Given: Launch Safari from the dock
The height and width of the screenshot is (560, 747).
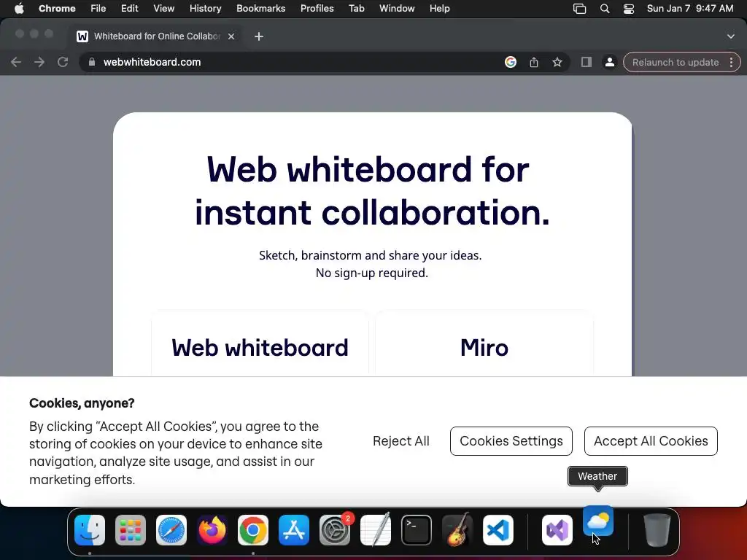Looking at the screenshot, I should (x=171, y=530).
